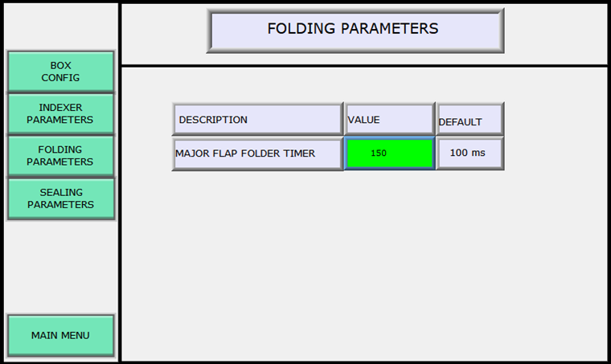Return to the MAIN MENU

click(x=60, y=335)
